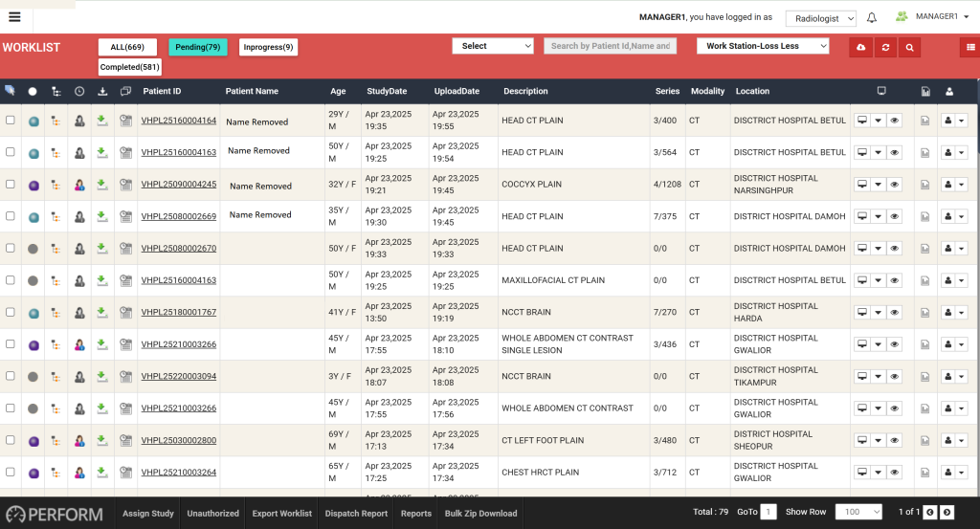The image size is (980, 529).
Task: Tick the checkbox for VHPL25030002800
Action: [x=11, y=441]
